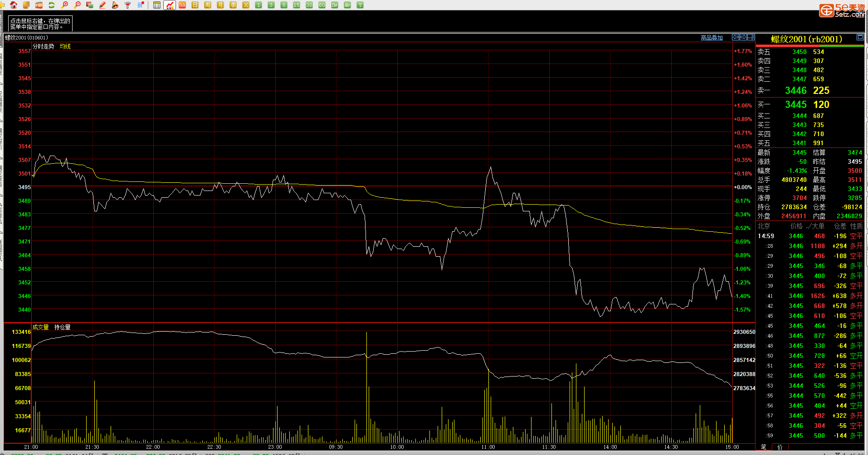Open the quote list table icon
Image resolution: width=868 pixels, height=455 pixels.
[x=157, y=5]
